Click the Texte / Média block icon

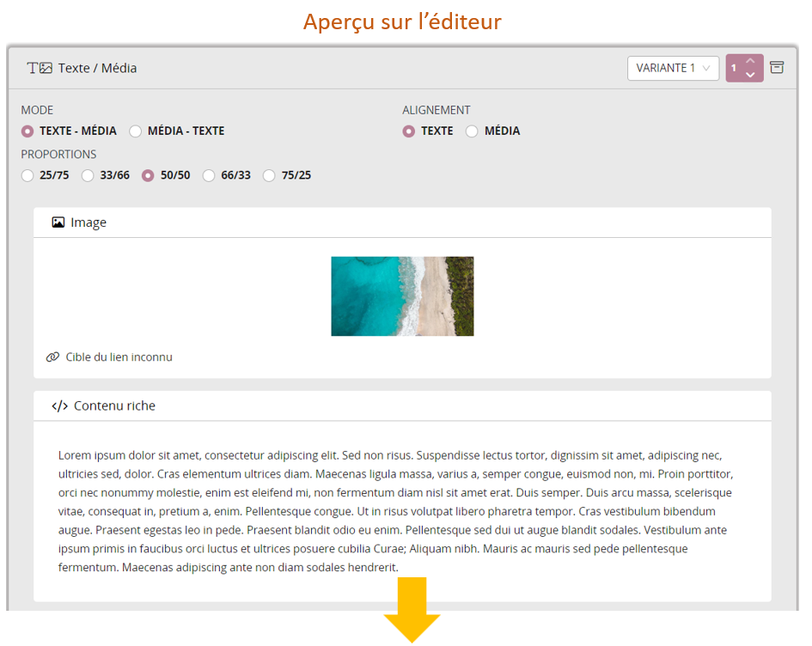pos(40,68)
